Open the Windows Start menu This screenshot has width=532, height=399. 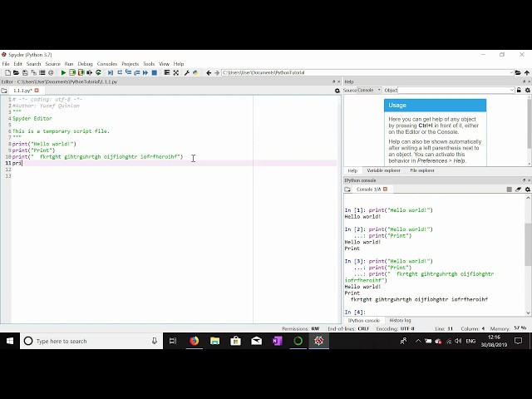(9, 341)
